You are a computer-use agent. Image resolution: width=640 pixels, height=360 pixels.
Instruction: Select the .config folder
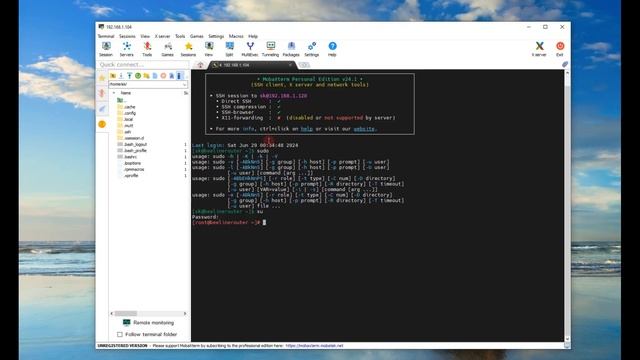[127, 113]
